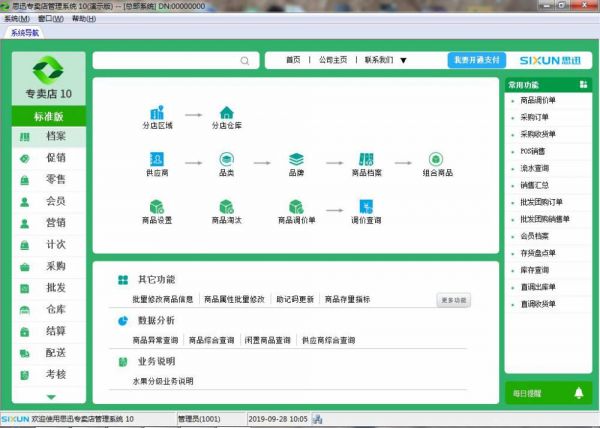Open 批发团购订单 in 常用功能 list
Screen dimensions: 600x428
541,202
